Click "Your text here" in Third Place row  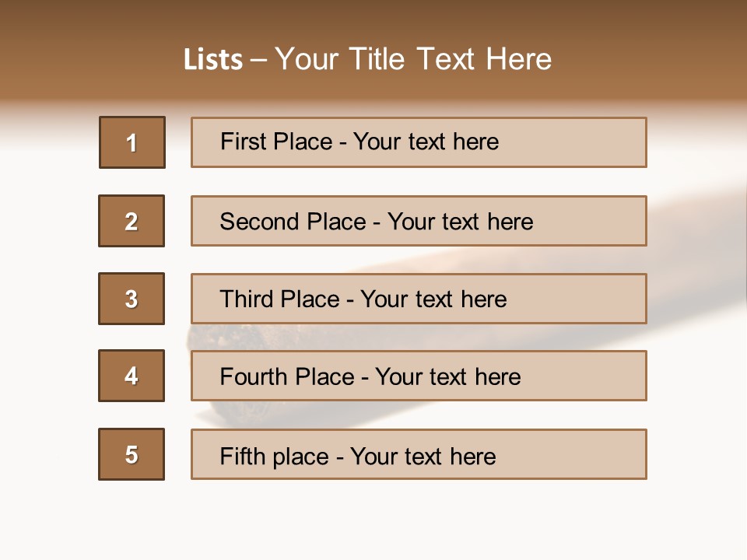[x=433, y=299]
